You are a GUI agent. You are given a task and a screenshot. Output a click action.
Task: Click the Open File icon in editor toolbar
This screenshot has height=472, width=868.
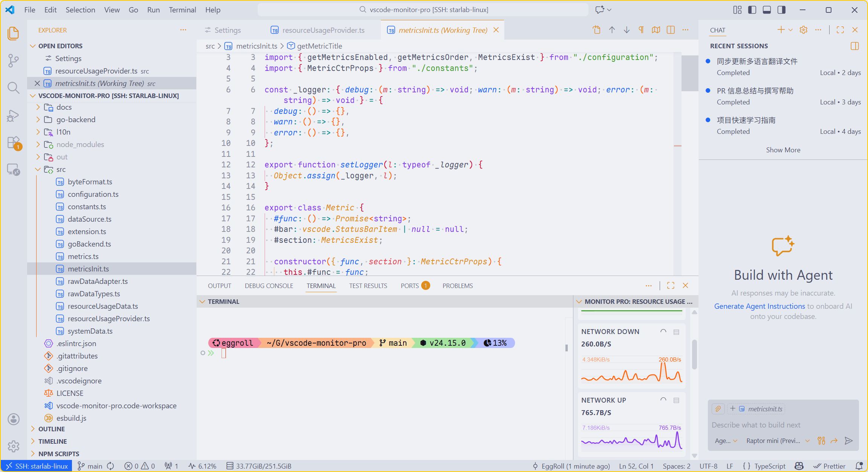(x=597, y=30)
